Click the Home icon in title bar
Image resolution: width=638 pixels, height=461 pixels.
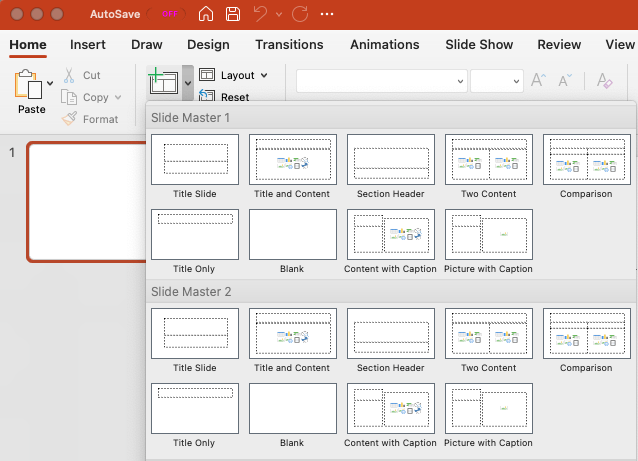click(x=206, y=15)
